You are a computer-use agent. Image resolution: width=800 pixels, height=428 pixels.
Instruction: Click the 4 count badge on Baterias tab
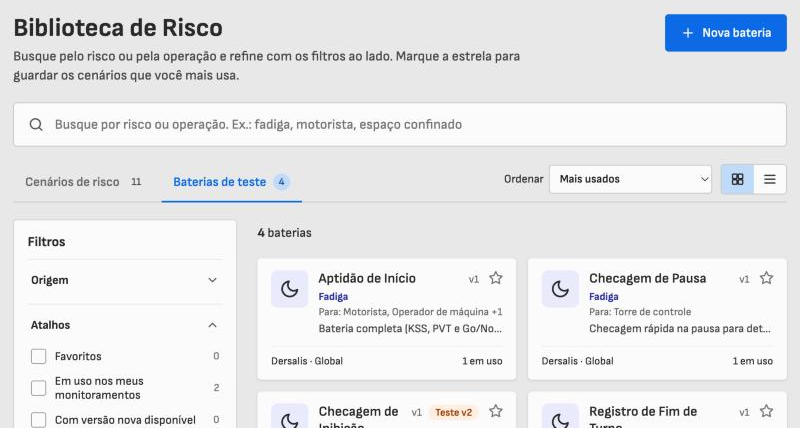click(x=281, y=182)
